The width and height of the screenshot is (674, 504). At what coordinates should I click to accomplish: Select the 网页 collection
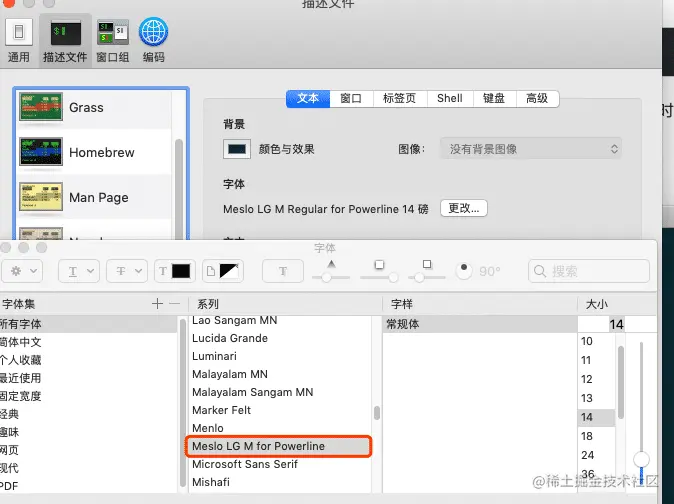(88, 450)
